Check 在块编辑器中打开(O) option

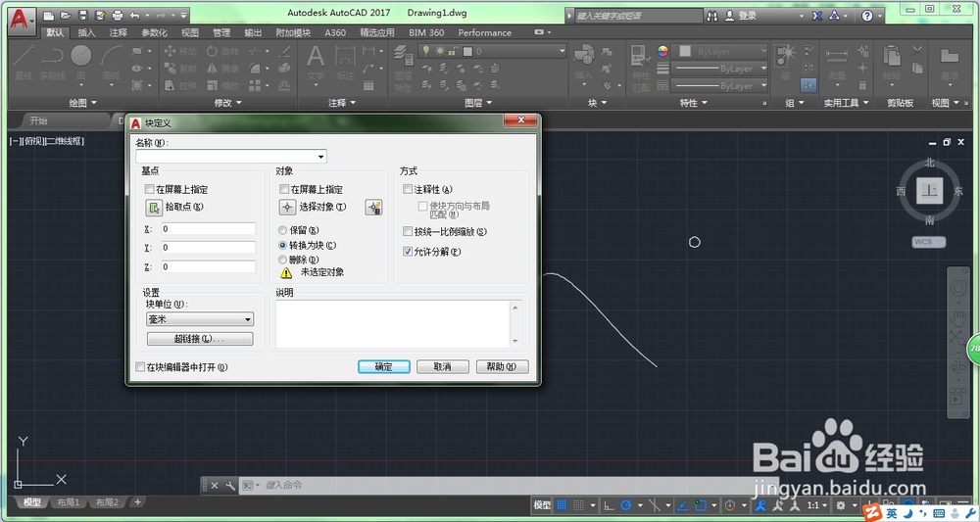click(140, 367)
